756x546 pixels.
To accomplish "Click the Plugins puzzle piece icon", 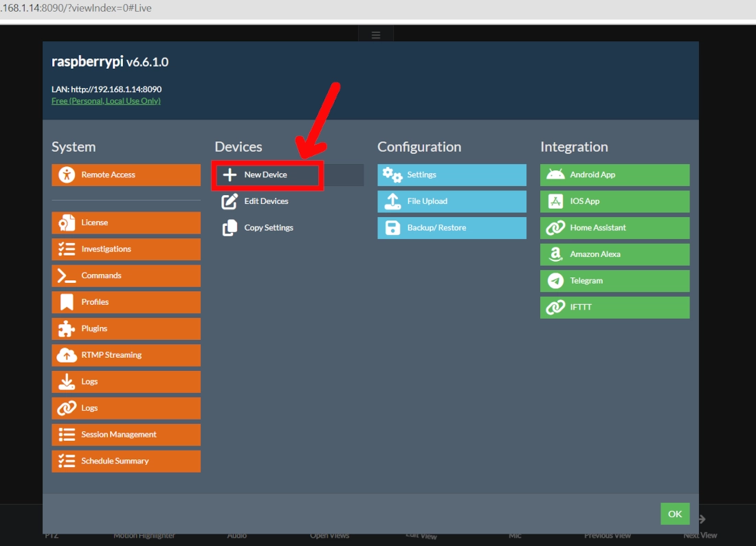I will [x=67, y=329].
